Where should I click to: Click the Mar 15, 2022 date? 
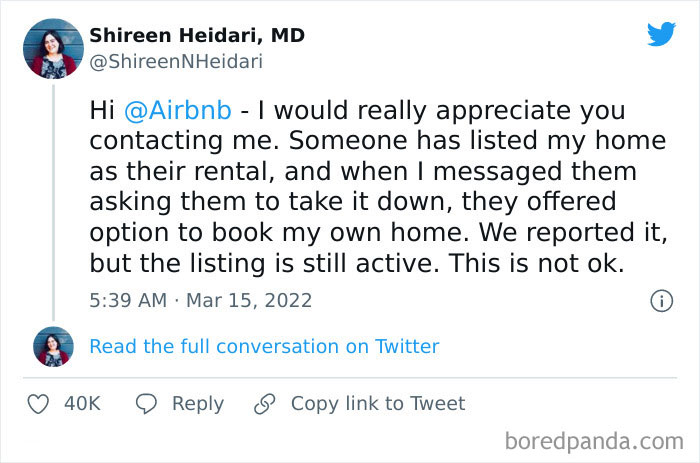pyautogui.click(x=250, y=300)
